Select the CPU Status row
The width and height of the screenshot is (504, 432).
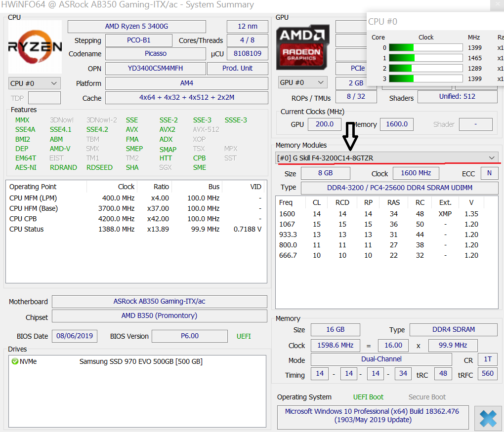click(136, 229)
